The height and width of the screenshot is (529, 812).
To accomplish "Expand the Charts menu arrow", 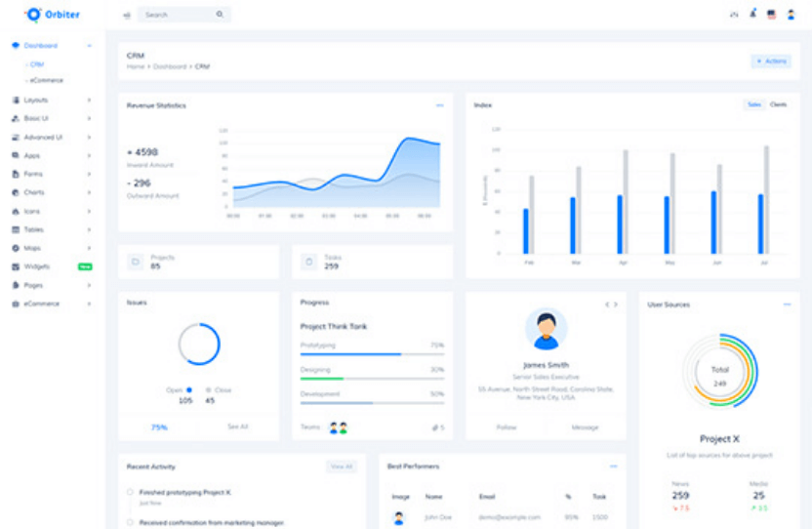I will pos(89,192).
